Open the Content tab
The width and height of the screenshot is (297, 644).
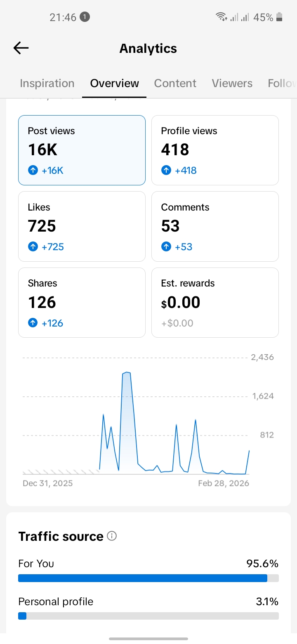(x=175, y=83)
